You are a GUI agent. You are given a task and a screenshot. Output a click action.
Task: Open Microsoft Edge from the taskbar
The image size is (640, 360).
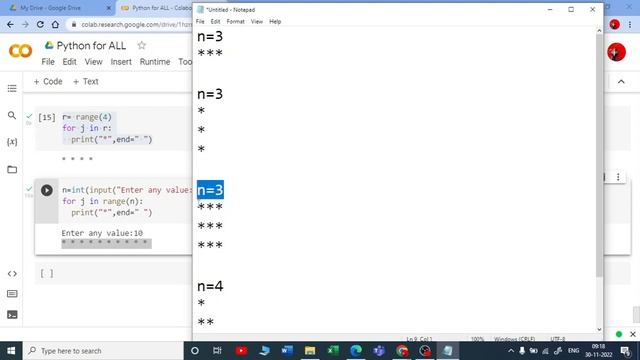pos(356,351)
